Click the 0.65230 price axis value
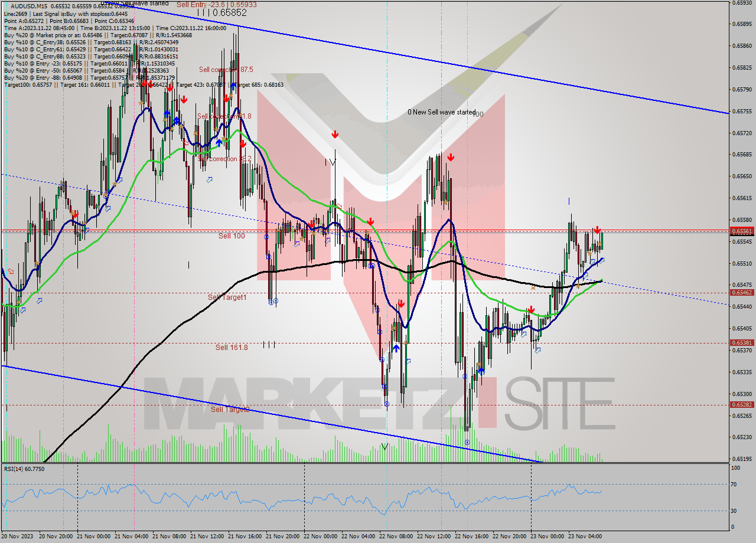Viewport: 756px width, 543px height. tap(742, 437)
